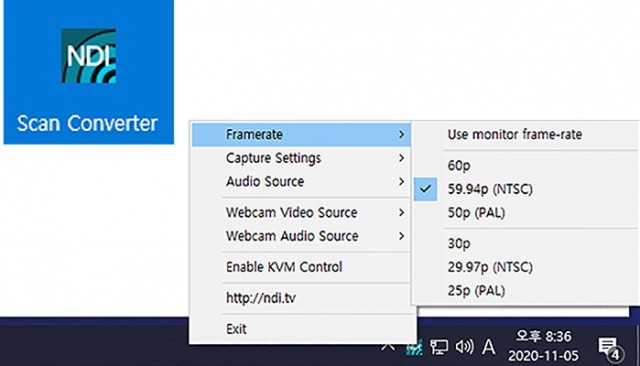Click the volume speaker tray icon
The width and height of the screenshot is (640, 366).
pos(464,347)
